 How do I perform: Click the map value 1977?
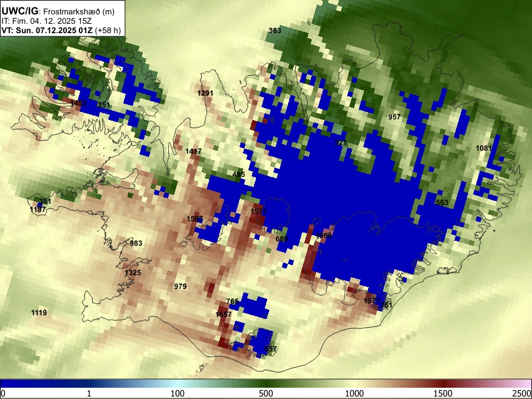click(x=372, y=301)
